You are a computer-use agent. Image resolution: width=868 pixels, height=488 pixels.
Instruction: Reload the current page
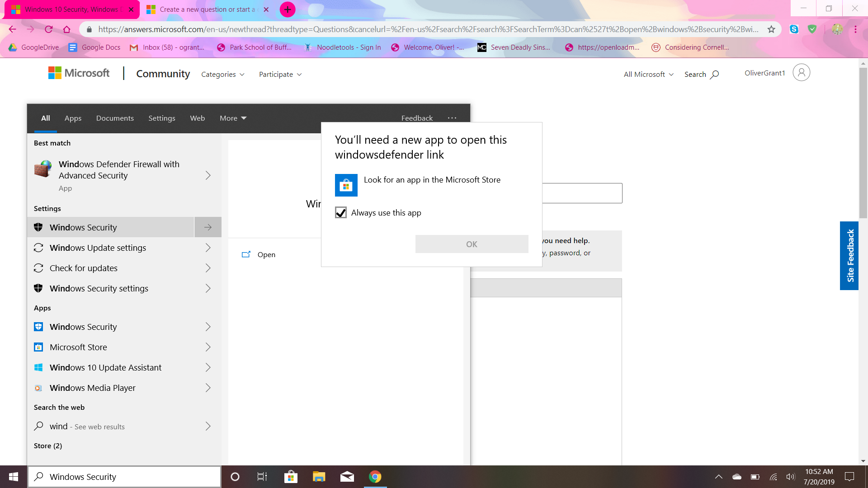49,29
